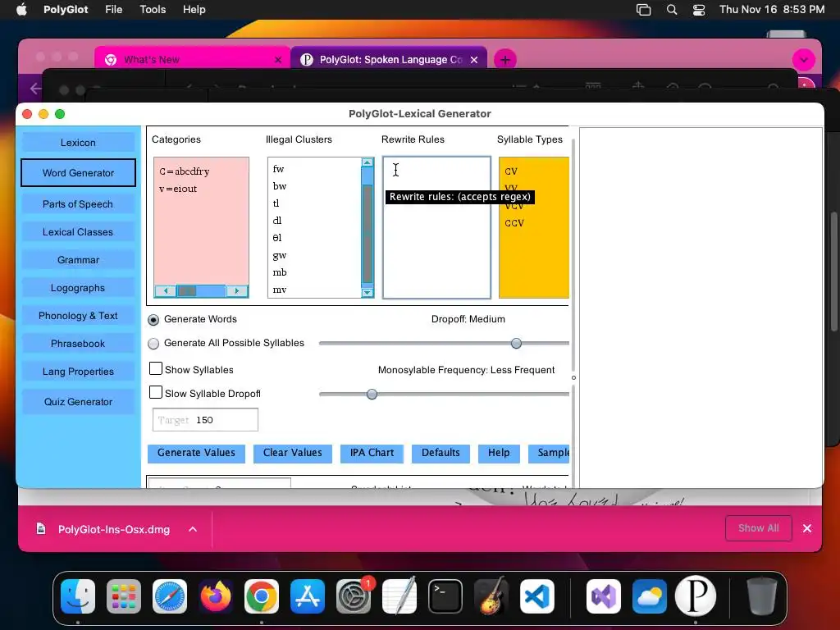840x630 pixels.
Task: Open the PolyGlot application menu
Action: click(66, 10)
